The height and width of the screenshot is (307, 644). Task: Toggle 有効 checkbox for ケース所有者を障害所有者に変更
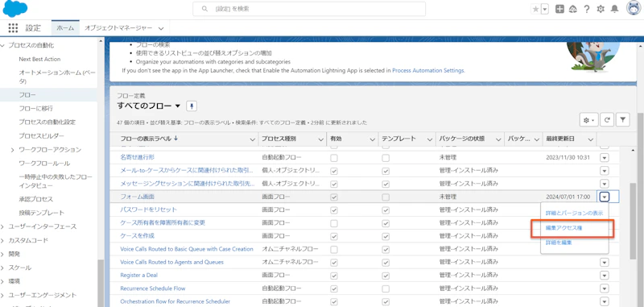pyautogui.click(x=334, y=223)
